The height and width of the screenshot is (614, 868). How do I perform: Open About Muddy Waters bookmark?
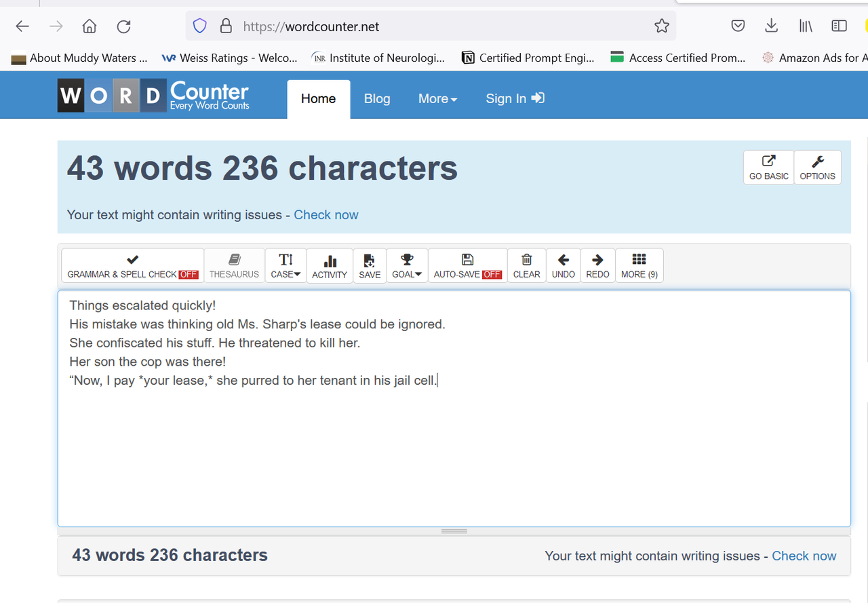[x=79, y=58]
